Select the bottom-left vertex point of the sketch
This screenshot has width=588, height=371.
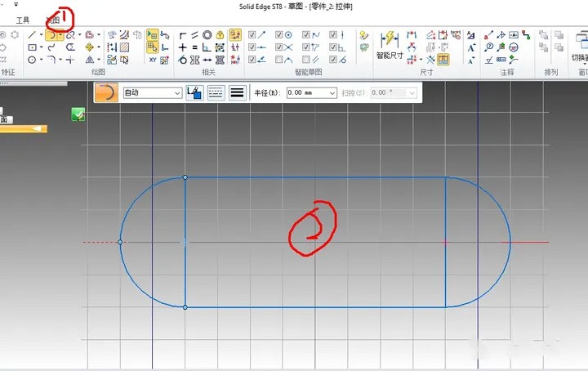point(185,307)
